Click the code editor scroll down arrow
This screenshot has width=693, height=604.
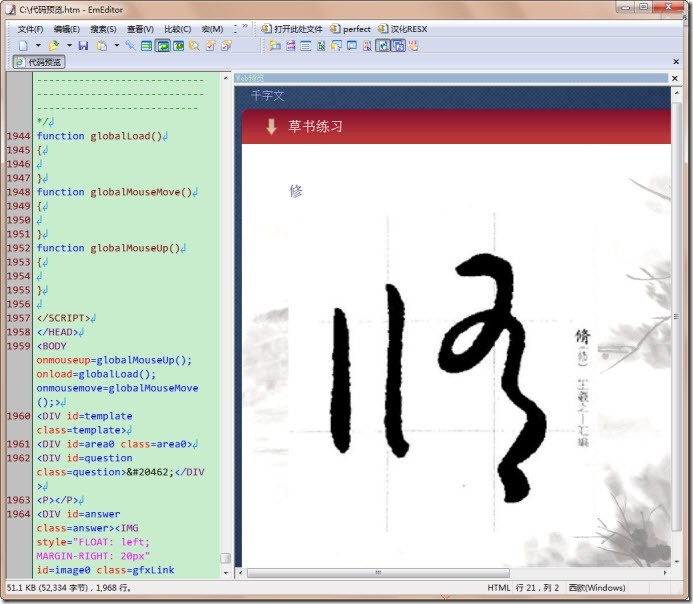pos(226,573)
